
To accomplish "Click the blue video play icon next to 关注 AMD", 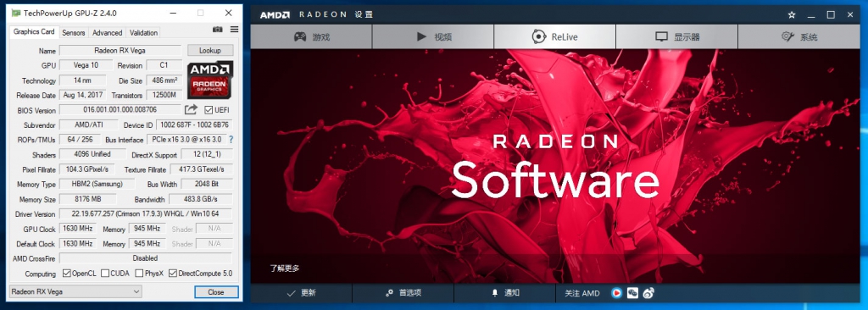I will tap(617, 293).
